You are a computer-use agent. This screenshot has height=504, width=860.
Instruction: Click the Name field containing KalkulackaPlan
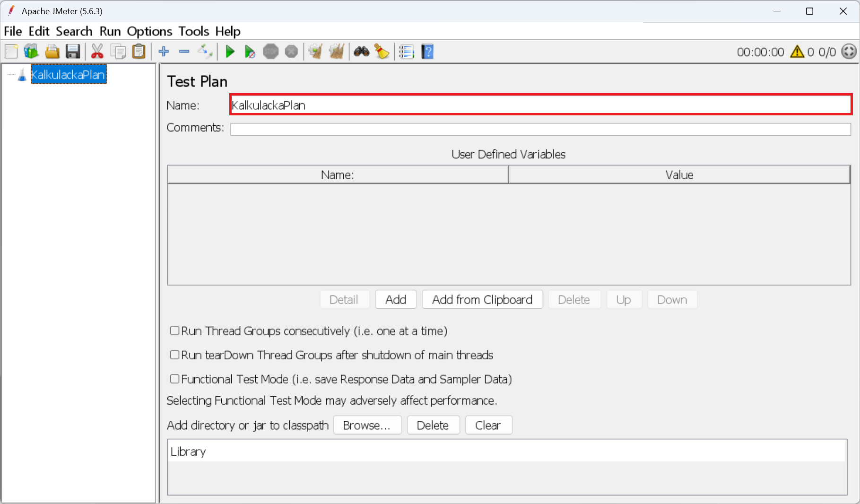click(541, 104)
